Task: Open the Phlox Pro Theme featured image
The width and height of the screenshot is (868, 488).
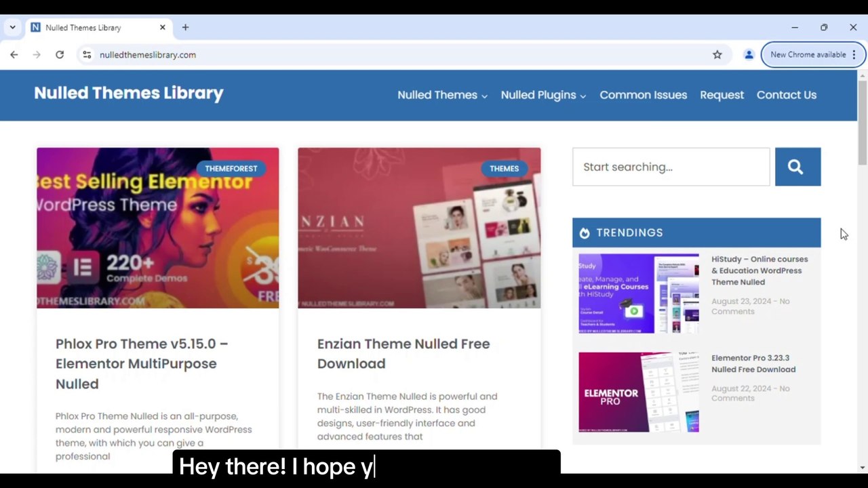Action: (x=157, y=228)
